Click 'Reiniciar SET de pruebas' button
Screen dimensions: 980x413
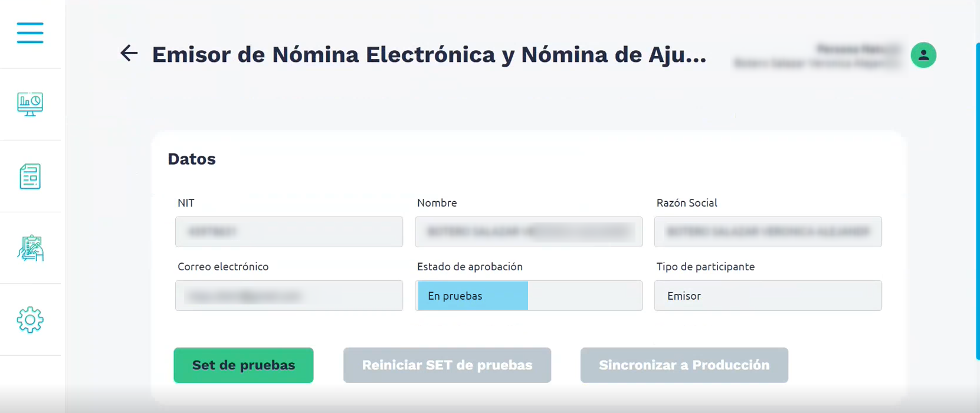(447, 365)
